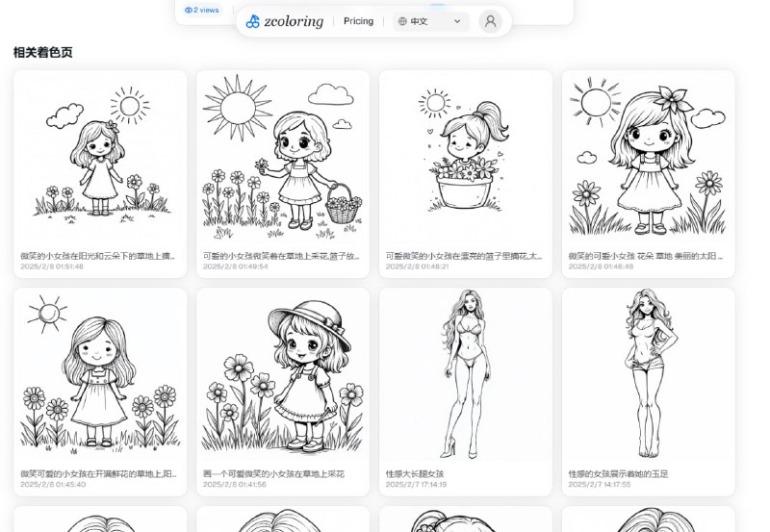Click the globe language icon
The image size is (770, 532).
pyautogui.click(x=401, y=21)
